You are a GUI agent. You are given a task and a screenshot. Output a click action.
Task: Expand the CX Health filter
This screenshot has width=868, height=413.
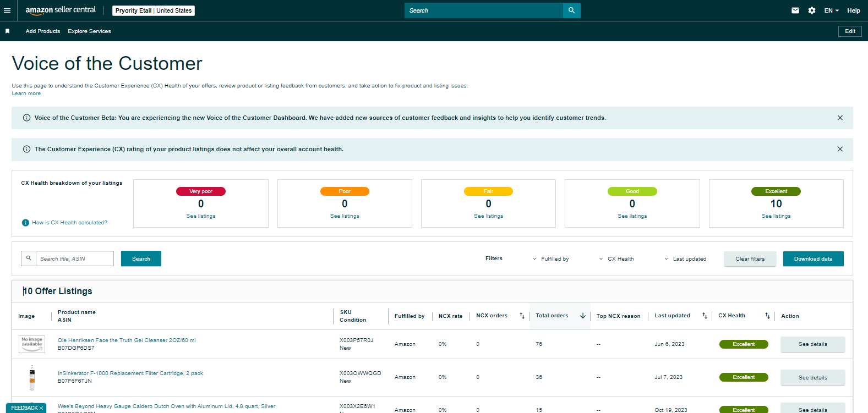[x=616, y=259]
